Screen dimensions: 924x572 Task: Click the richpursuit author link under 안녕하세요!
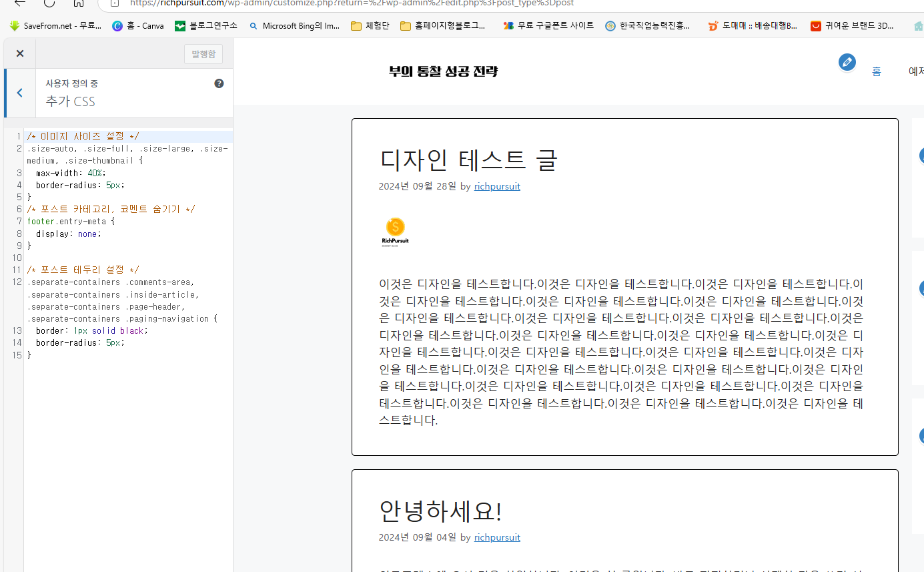pos(497,537)
